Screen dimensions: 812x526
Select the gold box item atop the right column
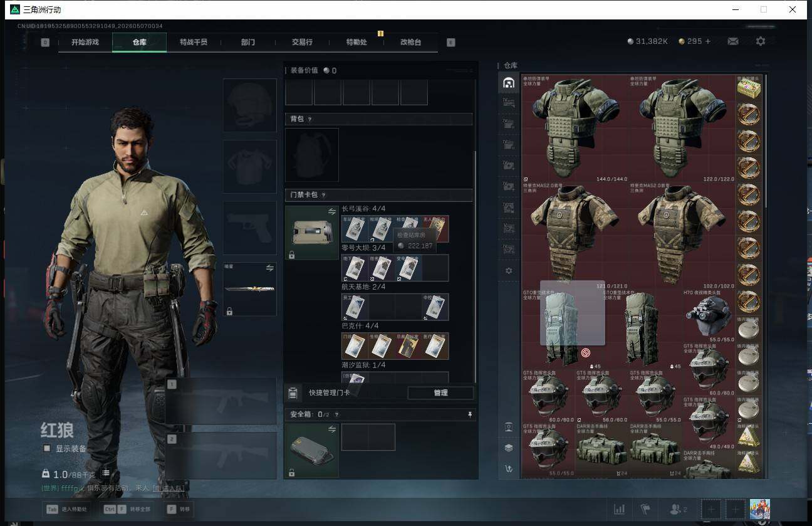[749, 88]
